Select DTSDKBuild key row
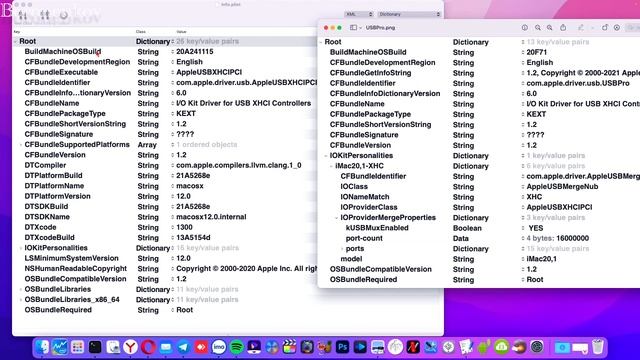This screenshot has height=360, width=640. pyautogui.click(x=46, y=207)
